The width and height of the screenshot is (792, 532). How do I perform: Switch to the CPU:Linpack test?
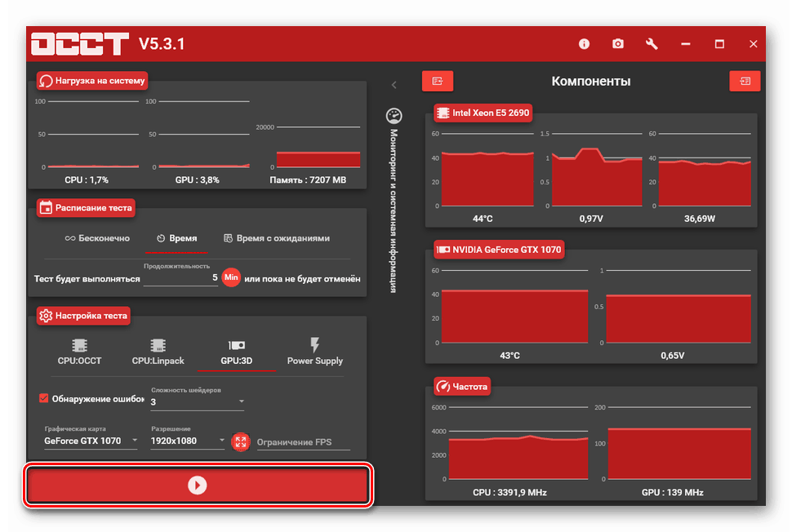pyautogui.click(x=158, y=352)
